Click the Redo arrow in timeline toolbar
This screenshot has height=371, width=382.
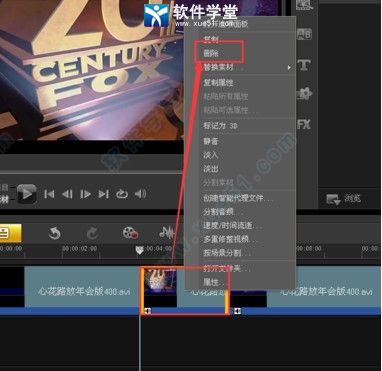pos(93,233)
